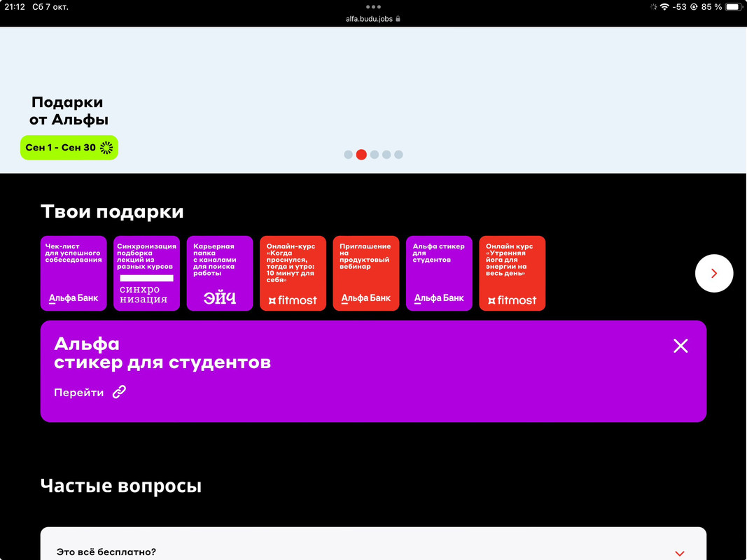Click the chain link icon beside Перейти
This screenshot has height=560, width=747.
tap(119, 392)
